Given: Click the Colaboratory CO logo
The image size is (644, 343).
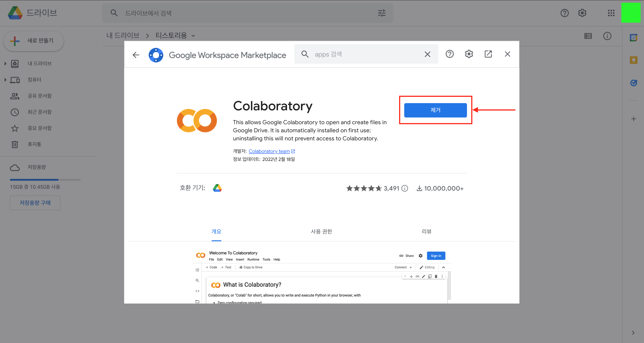Looking at the screenshot, I should pos(197,121).
